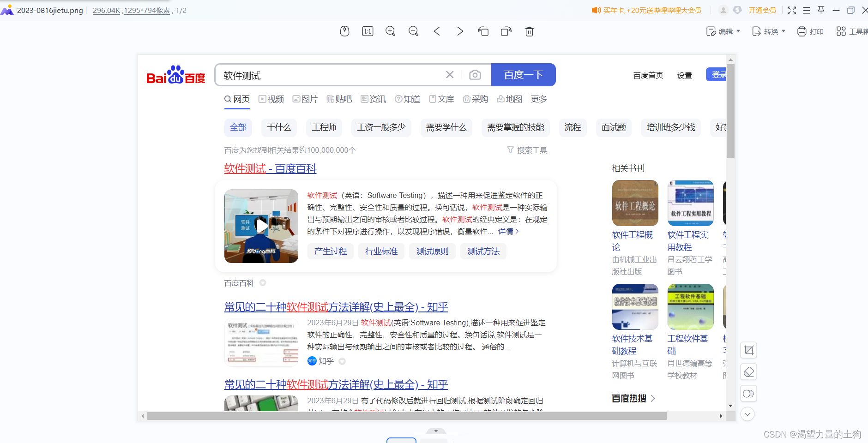Click the 详情 details expander
Image resolution: width=868 pixels, height=443 pixels.
508,231
